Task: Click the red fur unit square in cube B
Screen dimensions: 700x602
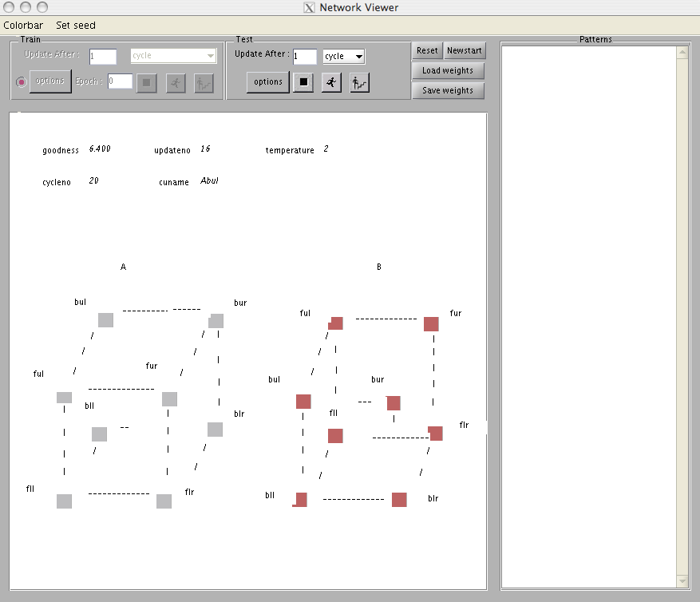Action: tap(431, 324)
